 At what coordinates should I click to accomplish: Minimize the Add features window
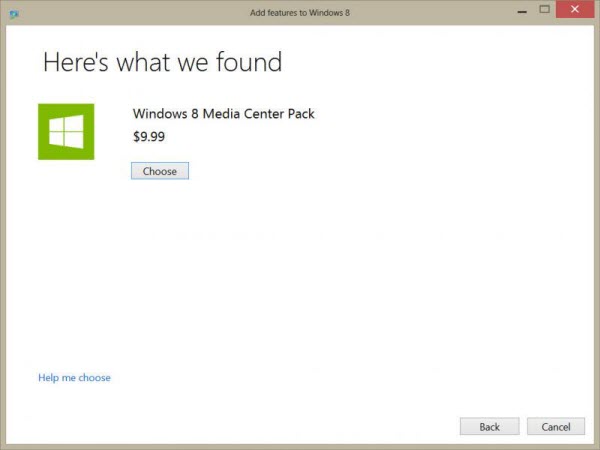click(x=522, y=11)
